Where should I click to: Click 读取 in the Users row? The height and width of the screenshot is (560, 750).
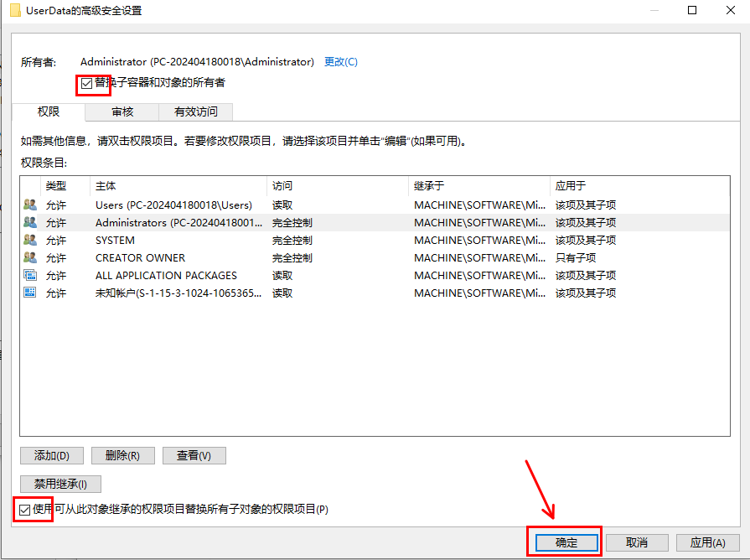(x=282, y=205)
